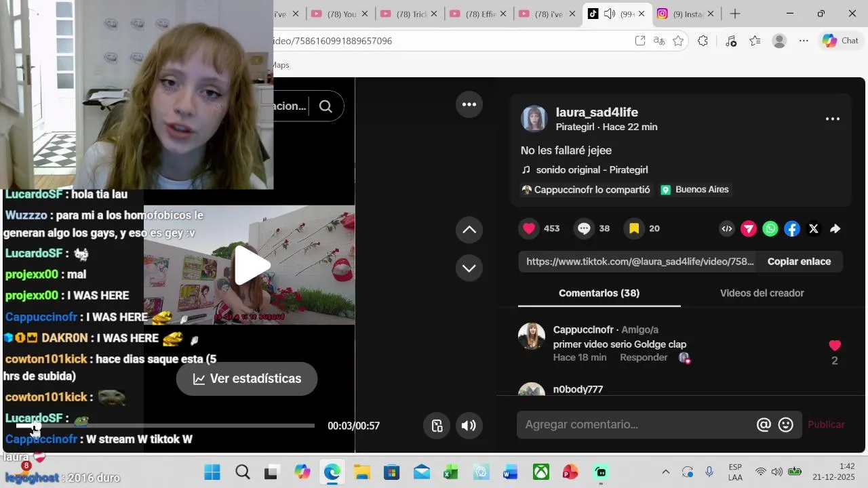Click microphone icon in system tray
The height and width of the screenshot is (488, 868).
(709, 472)
